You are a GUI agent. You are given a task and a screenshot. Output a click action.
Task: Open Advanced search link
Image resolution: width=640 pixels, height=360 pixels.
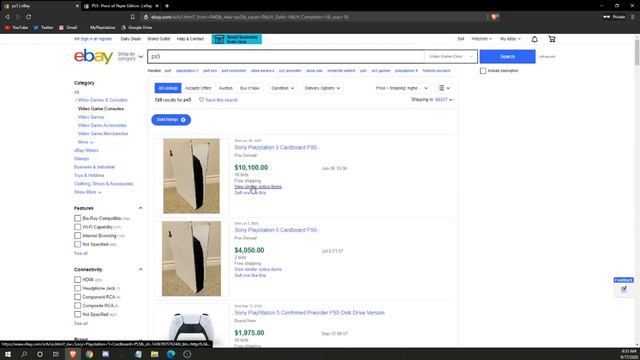pyautogui.click(x=547, y=56)
